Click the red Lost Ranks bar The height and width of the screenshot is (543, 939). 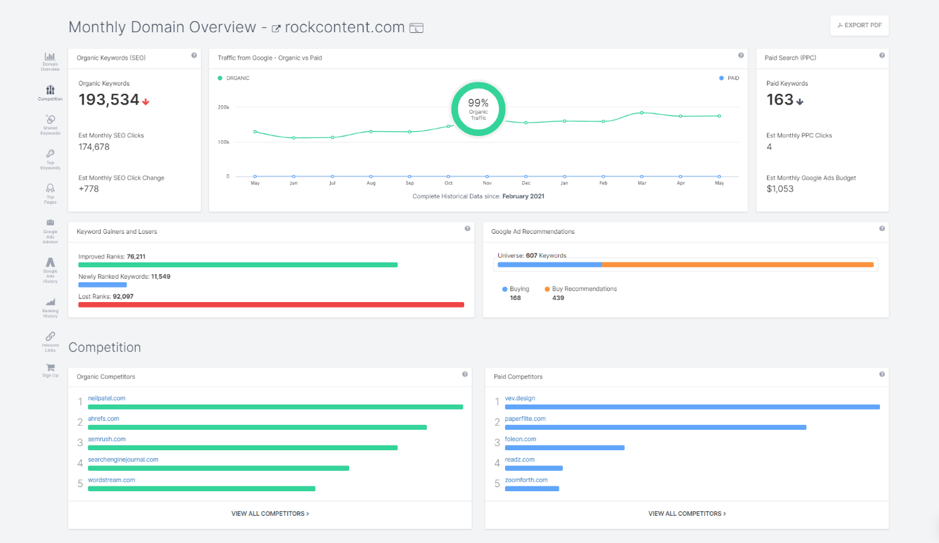click(271, 305)
